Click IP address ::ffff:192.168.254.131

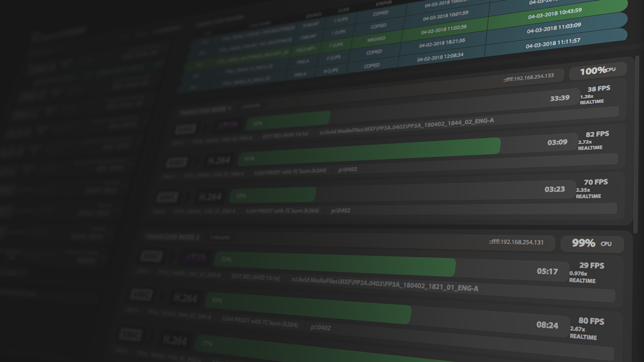coord(516,242)
